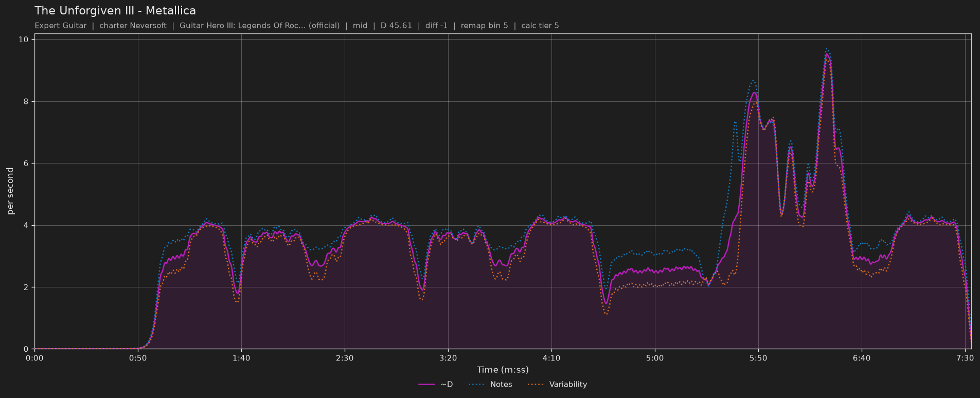Click the '6' y-axis tick label
Viewport: 980px width, 398px height.
pyautogui.click(x=26, y=164)
